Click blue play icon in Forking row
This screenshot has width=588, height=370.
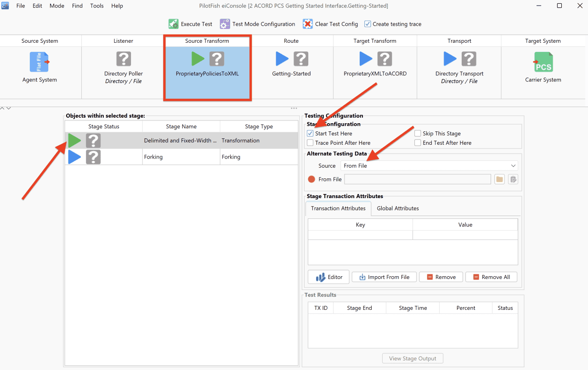click(74, 157)
